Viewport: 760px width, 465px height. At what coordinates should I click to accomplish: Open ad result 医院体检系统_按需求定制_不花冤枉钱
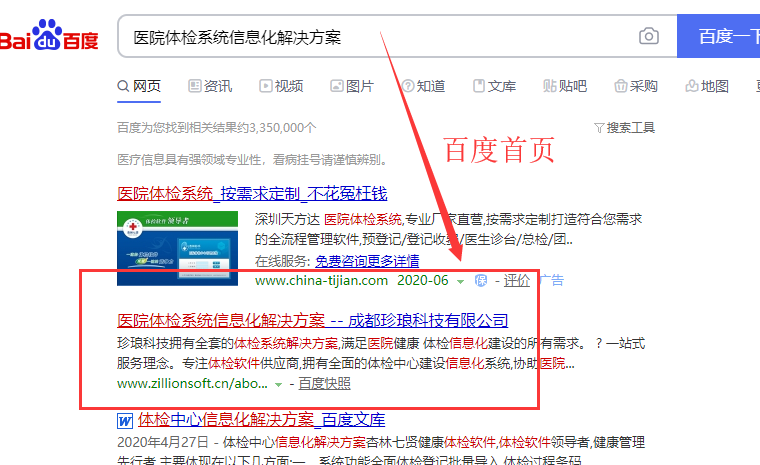[x=252, y=193]
